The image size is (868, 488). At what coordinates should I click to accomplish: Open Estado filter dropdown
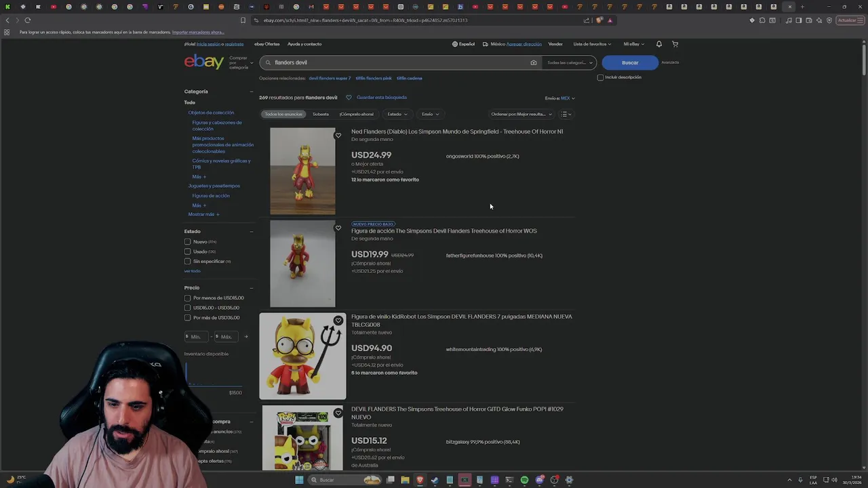pos(397,114)
